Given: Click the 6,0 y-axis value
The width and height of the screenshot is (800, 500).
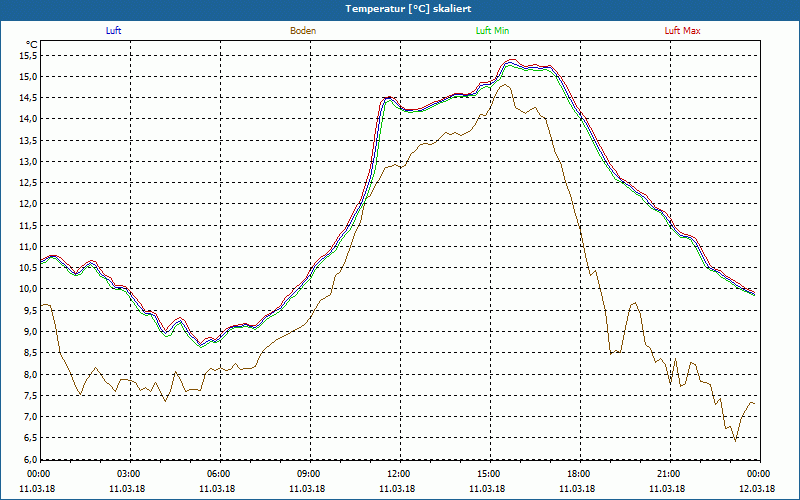Looking at the screenshot, I should pos(29,459).
